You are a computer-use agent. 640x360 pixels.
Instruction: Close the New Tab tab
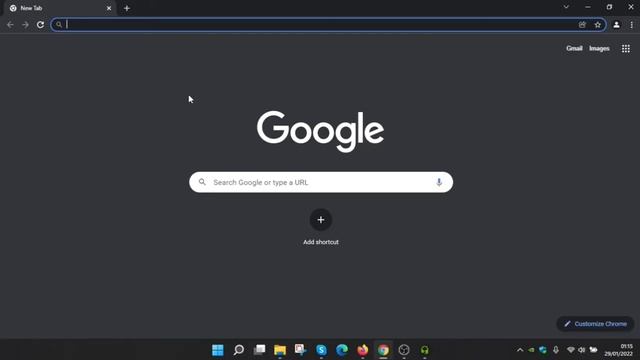[109, 8]
